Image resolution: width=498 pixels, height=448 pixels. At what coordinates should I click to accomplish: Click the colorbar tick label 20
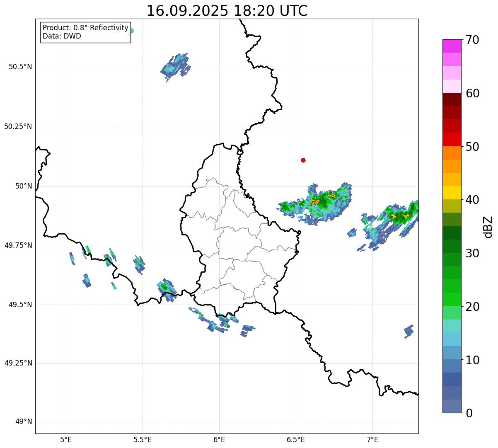tap(472, 307)
